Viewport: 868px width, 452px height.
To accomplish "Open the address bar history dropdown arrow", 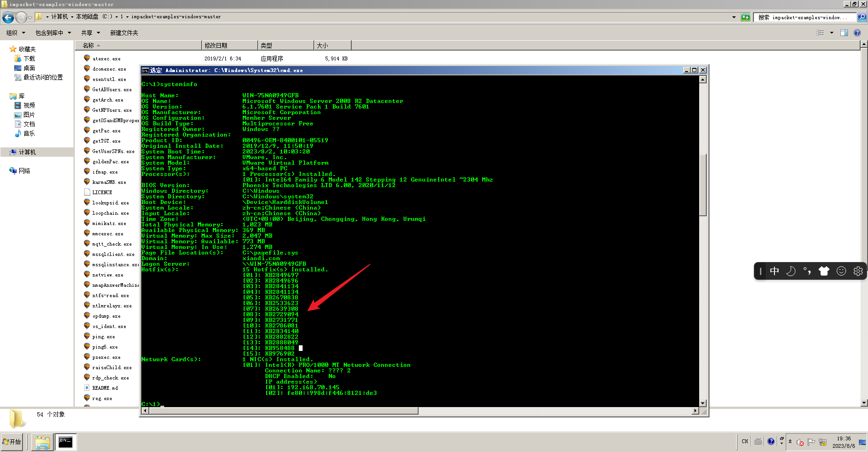I will coord(734,17).
